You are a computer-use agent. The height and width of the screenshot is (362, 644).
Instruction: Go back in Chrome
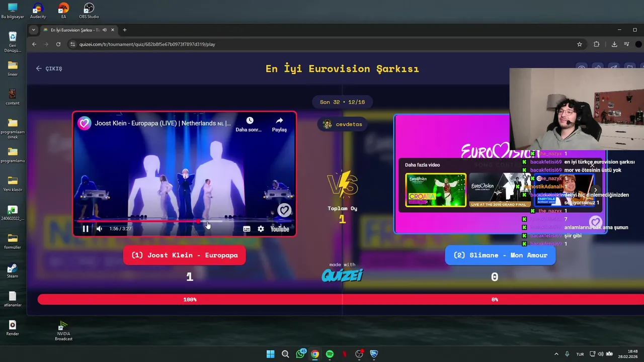coord(34,44)
